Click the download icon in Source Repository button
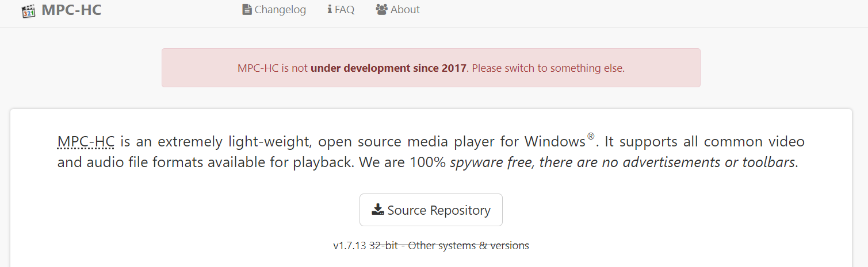The image size is (868, 267). click(378, 210)
